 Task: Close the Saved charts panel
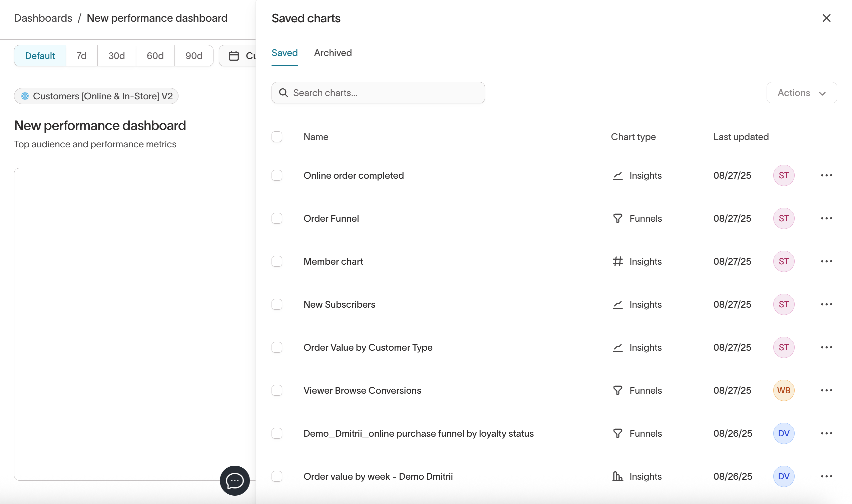point(826,18)
